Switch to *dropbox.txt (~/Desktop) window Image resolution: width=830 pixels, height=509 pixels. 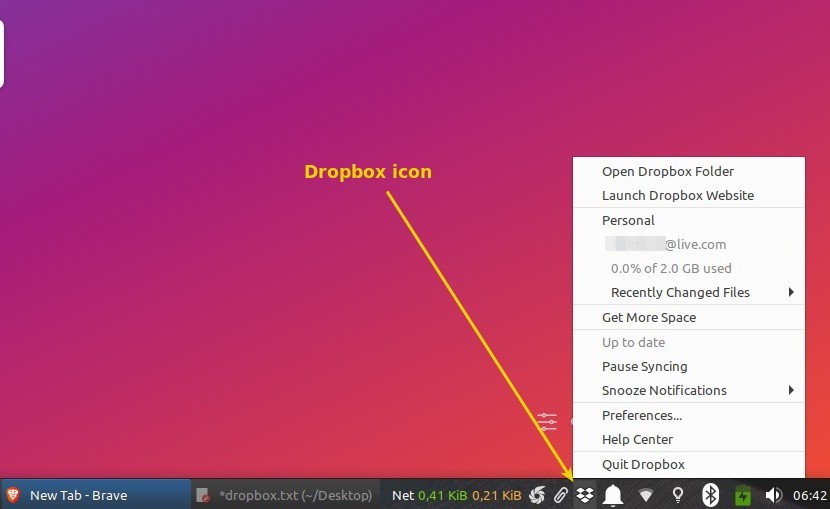pos(286,495)
